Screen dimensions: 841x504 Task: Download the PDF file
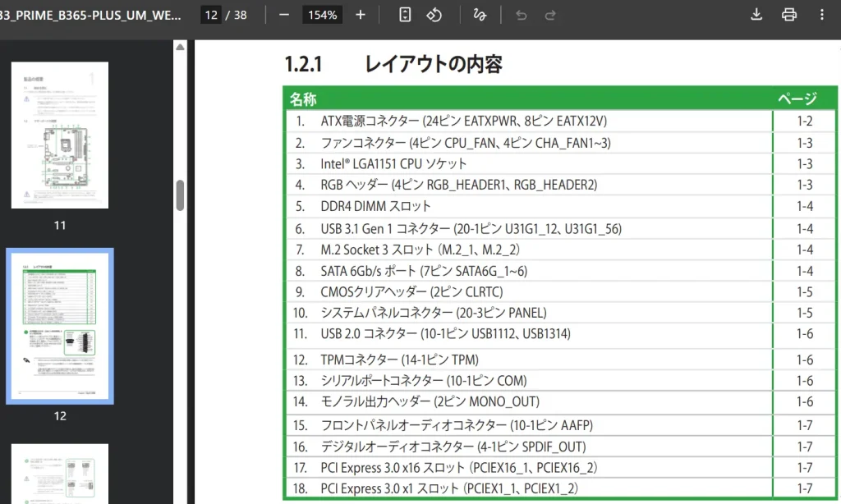pos(756,15)
